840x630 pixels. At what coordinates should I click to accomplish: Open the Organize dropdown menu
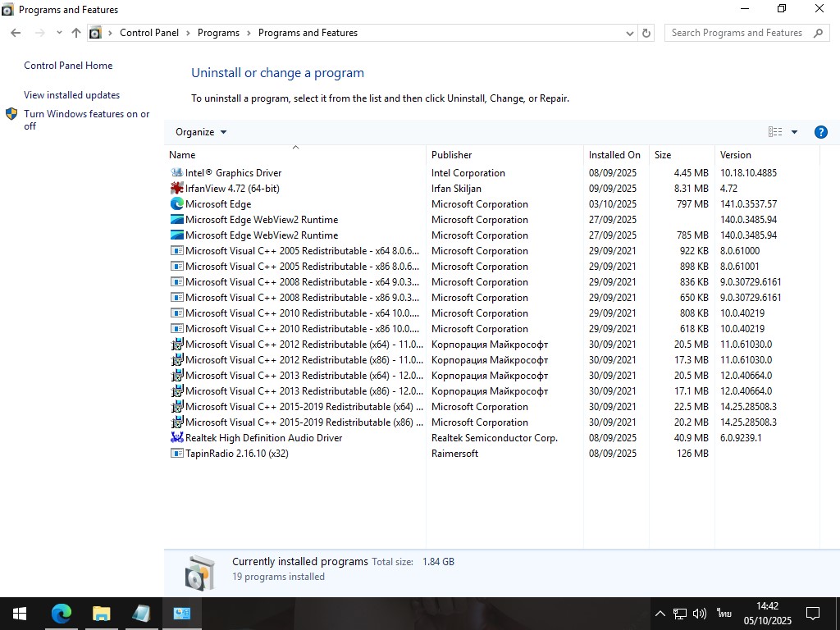click(x=201, y=132)
